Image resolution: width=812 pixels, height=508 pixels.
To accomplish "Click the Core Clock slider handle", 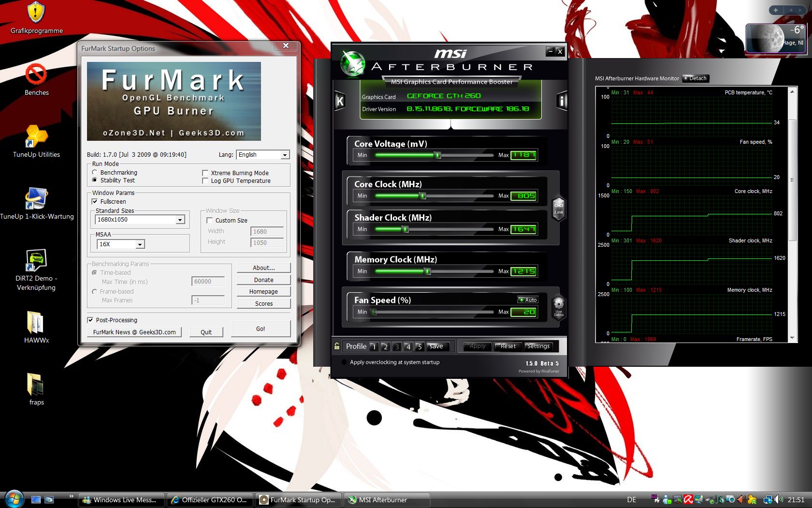I will (x=423, y=195).
